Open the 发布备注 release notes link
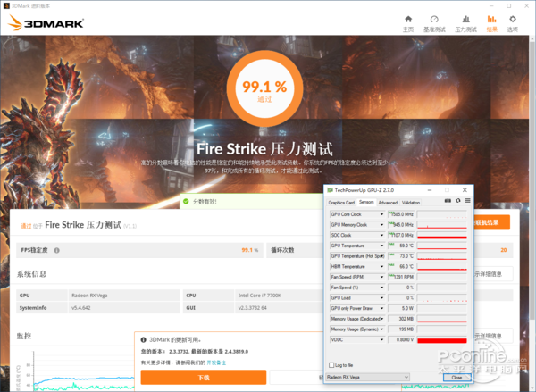 click(216, 363)
